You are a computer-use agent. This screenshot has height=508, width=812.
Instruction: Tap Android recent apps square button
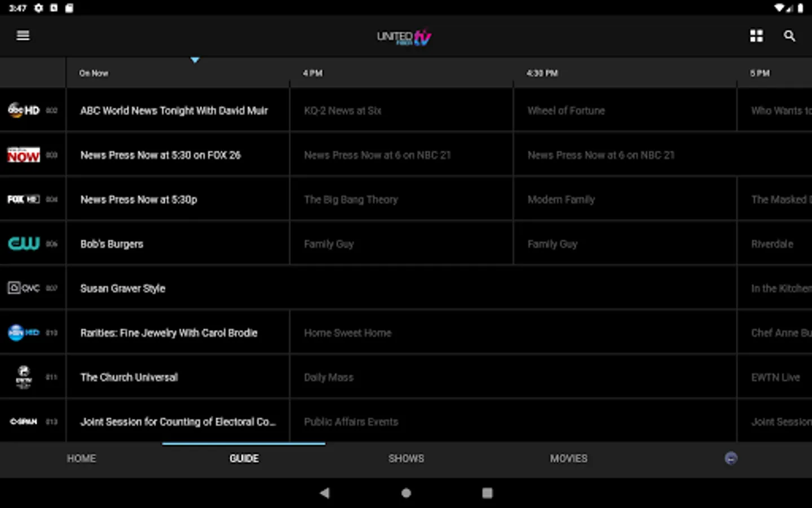click(487, 493)
